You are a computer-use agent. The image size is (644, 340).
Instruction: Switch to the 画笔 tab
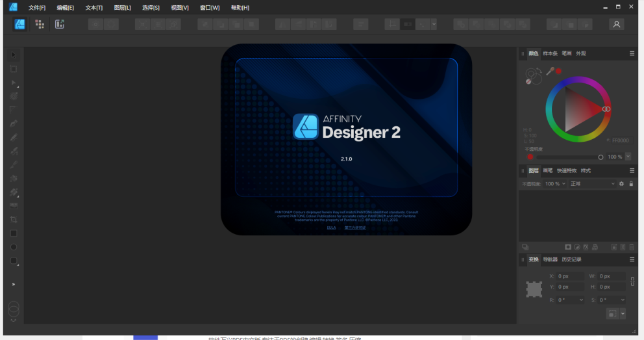tap(547, 170)
